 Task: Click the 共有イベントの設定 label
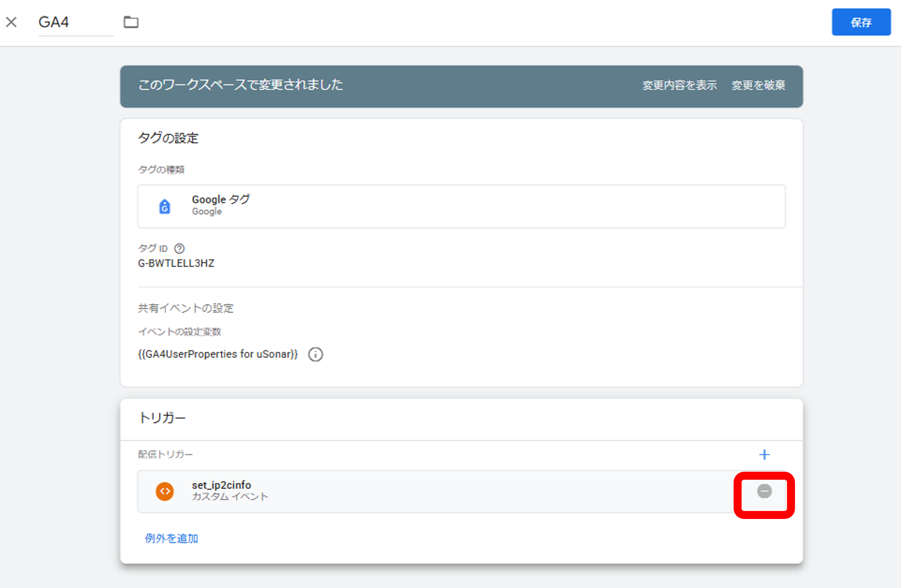[x=185, y=308]
